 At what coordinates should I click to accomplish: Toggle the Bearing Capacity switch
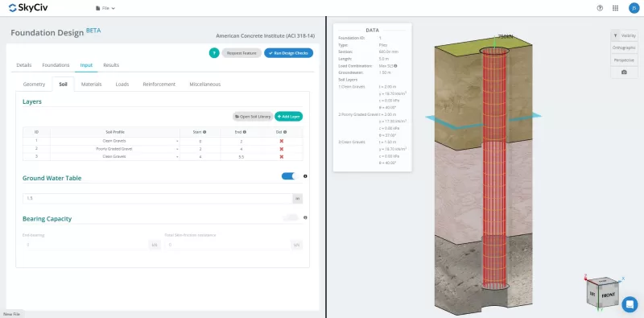[x=291, y=217]
